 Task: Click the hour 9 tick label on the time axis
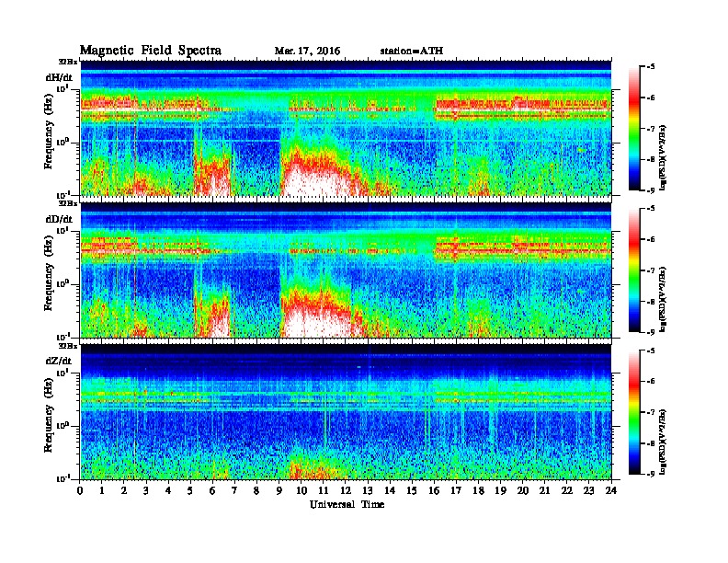coord(279,491)
